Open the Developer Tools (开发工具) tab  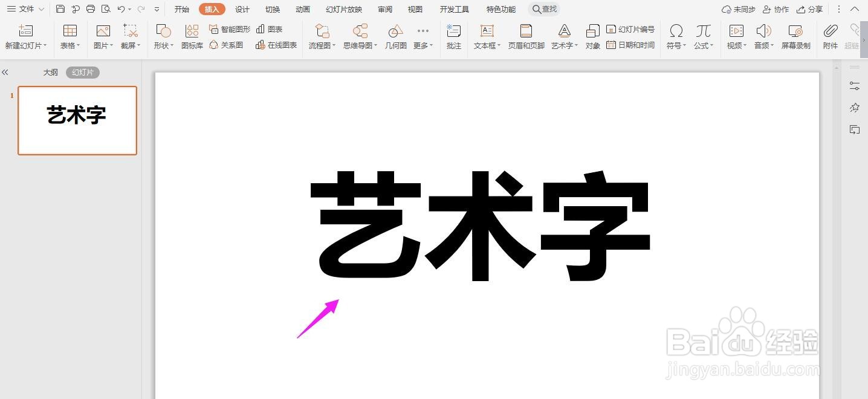[x=455, y=9]
